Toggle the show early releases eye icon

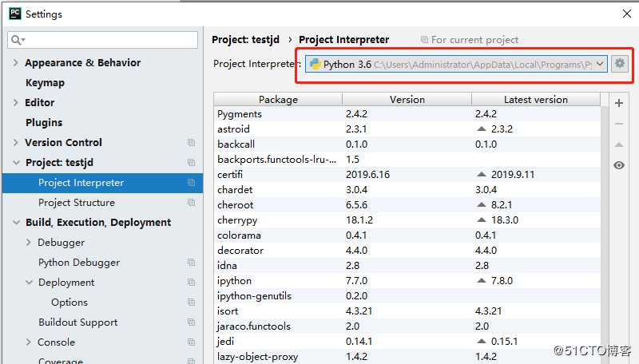click(618, 165)
